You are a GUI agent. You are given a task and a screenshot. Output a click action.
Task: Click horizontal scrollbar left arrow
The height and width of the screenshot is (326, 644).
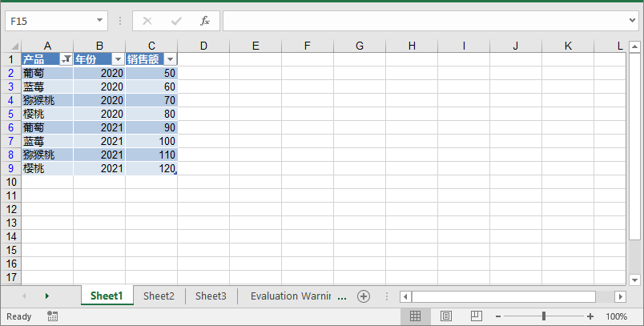pyautogui.click(x=406, y=296)
